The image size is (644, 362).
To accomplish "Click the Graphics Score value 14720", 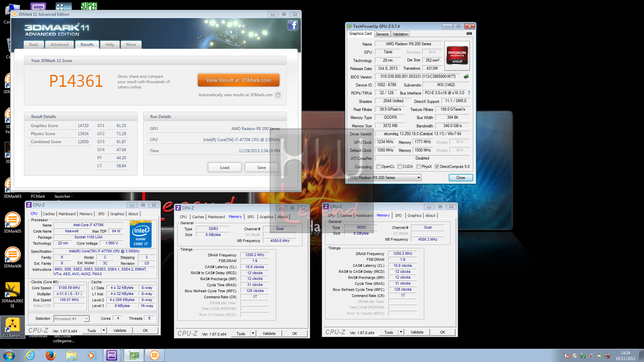I will 83,126.
